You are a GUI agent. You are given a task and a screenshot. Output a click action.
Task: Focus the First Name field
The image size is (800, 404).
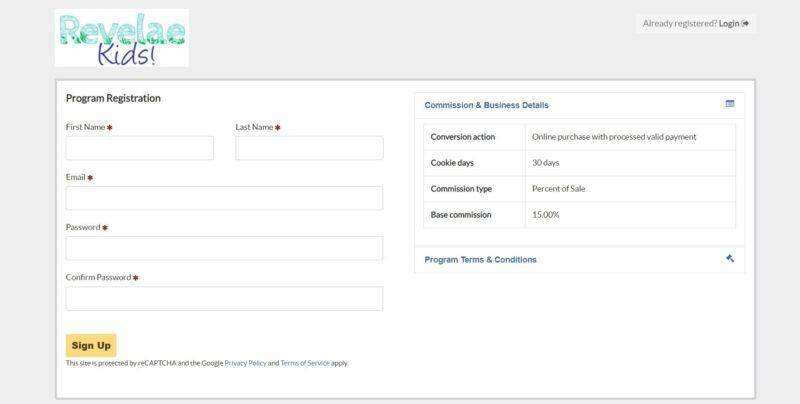[x=140, y=148]
